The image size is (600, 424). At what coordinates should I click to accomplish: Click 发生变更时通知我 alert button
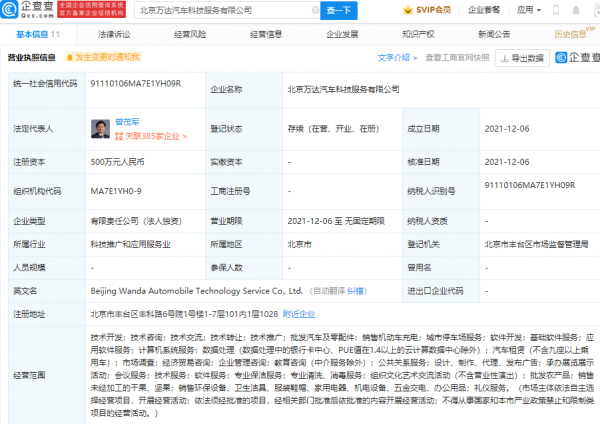point(103,57)
